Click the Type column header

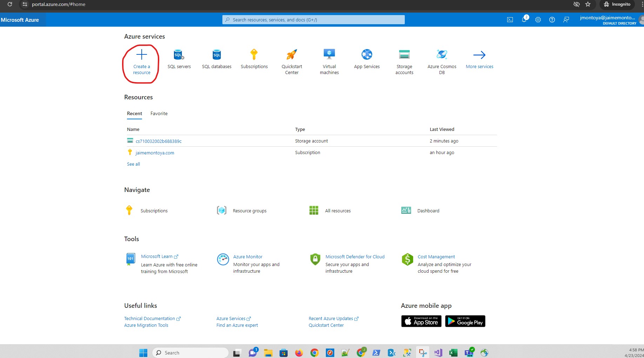coord(300,129)
